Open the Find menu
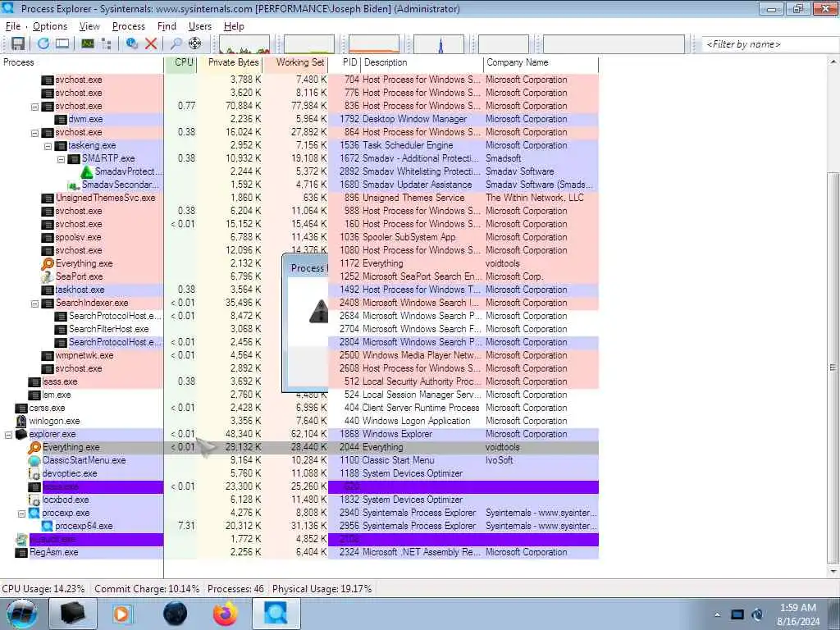Image resolution: width=840 pixels, height=630 pixels. [x=167, y=26]
